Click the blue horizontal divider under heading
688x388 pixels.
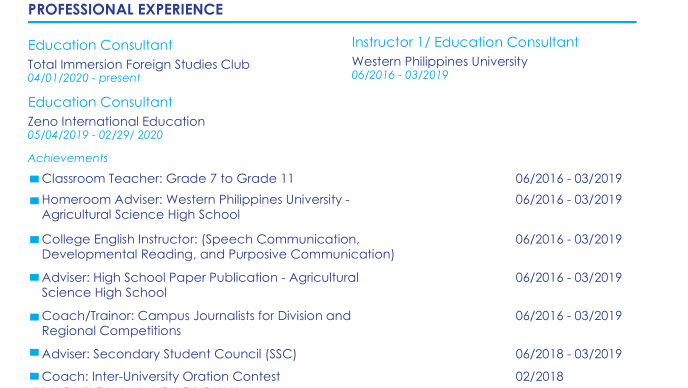click(x=332, y=22)
